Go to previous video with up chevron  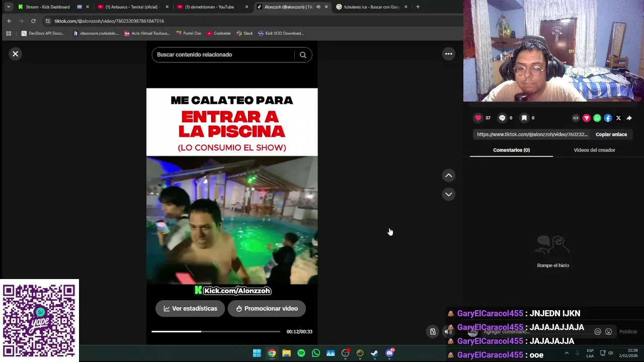click(449, 175)
